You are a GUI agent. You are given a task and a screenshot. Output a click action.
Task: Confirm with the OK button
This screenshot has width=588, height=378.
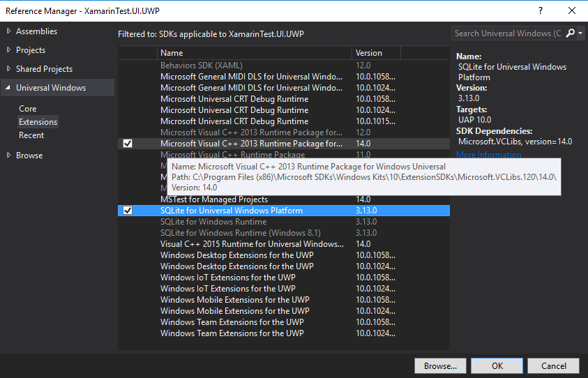[x=497, y=365]
